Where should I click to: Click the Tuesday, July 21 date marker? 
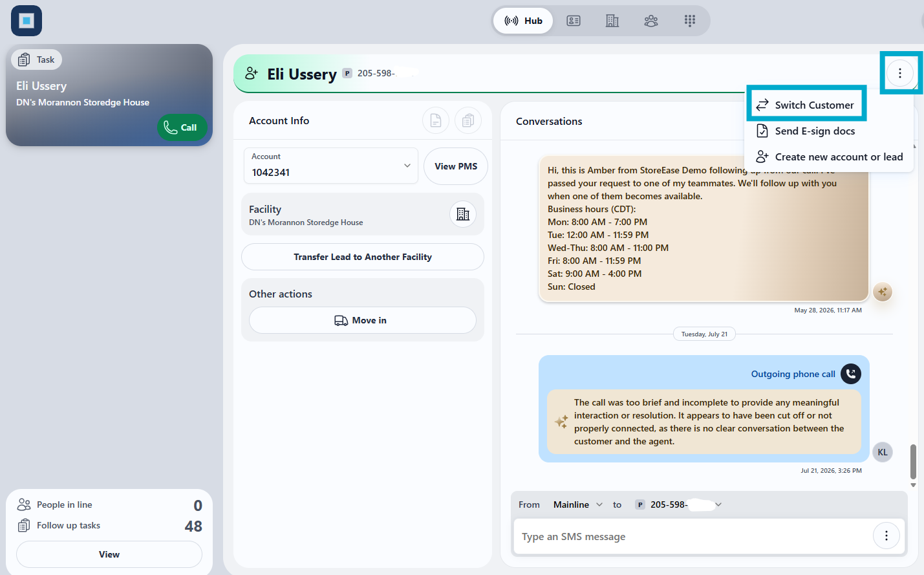click(704, 334)
